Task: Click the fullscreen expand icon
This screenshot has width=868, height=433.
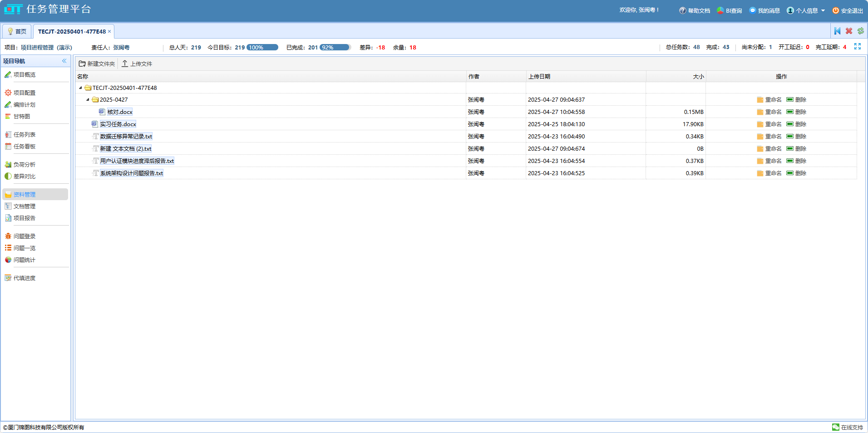Action: coord(858,47)
